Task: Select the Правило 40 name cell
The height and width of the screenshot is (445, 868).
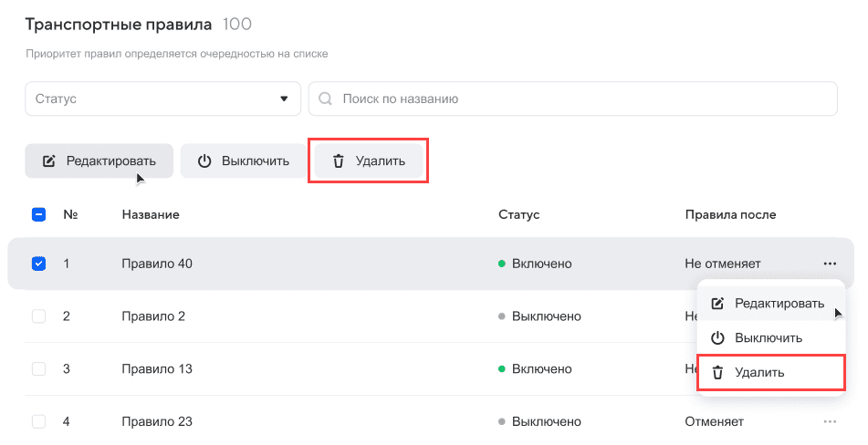Action: [157, 264]
